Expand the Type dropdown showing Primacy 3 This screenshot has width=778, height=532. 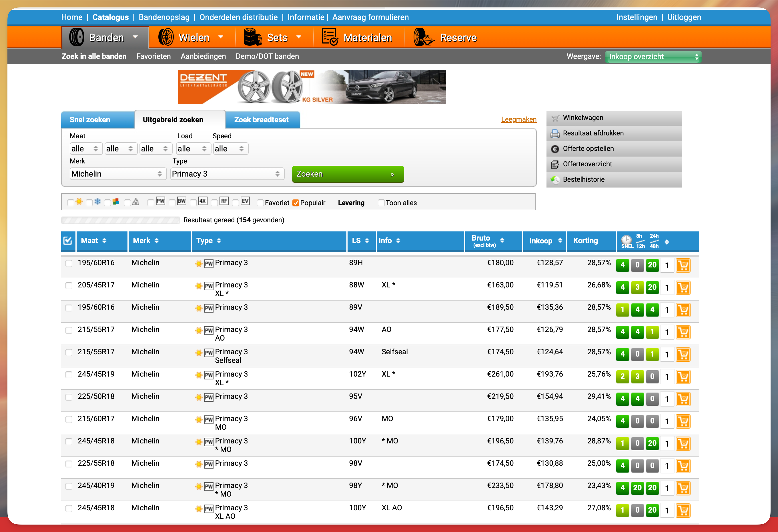pos(227,174)
